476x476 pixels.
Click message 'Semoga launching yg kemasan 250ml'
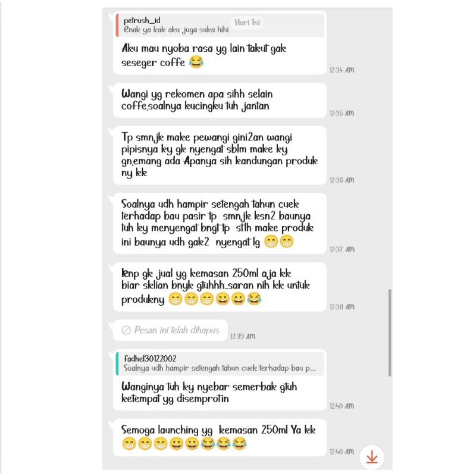220,437
